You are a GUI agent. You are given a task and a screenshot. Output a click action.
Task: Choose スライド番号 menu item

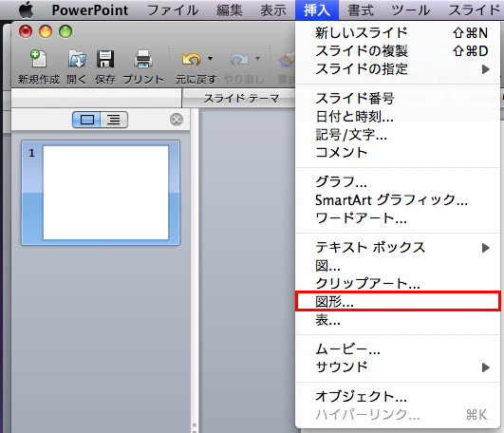pyautogui.click(x=398, y=99)
